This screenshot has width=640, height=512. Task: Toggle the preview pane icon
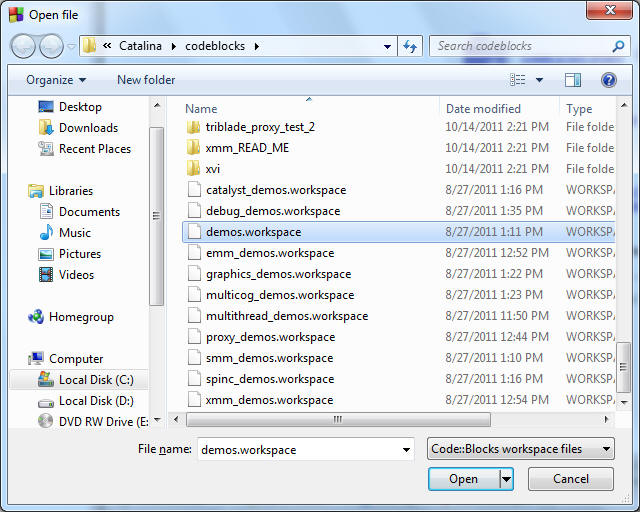pyautogui.click(x=573, y=80)
